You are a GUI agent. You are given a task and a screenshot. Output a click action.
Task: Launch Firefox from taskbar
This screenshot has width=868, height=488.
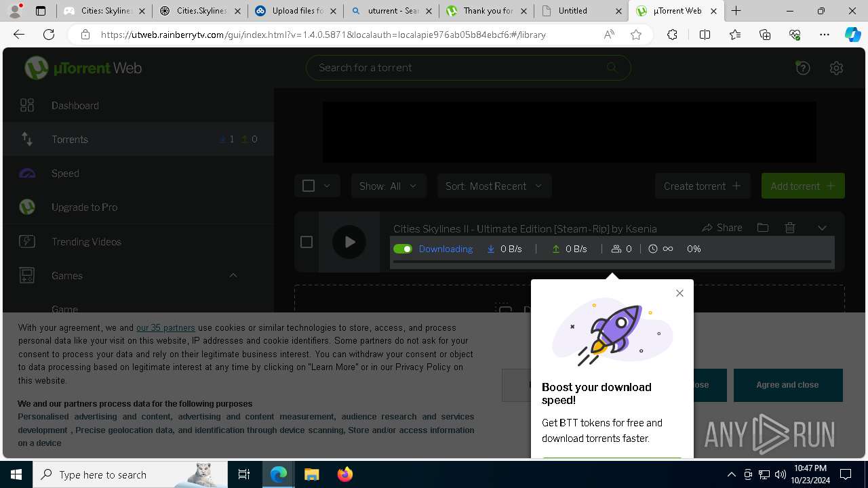[x=344, y=474]
